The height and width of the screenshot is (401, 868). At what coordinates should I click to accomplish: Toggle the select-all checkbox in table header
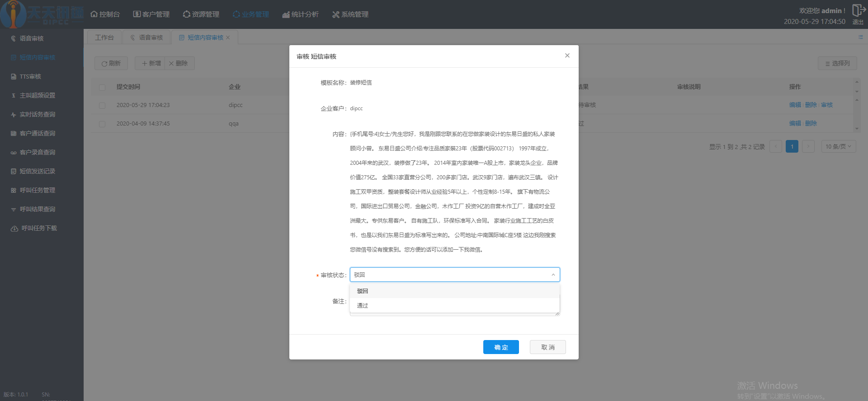tap(102, 87)
